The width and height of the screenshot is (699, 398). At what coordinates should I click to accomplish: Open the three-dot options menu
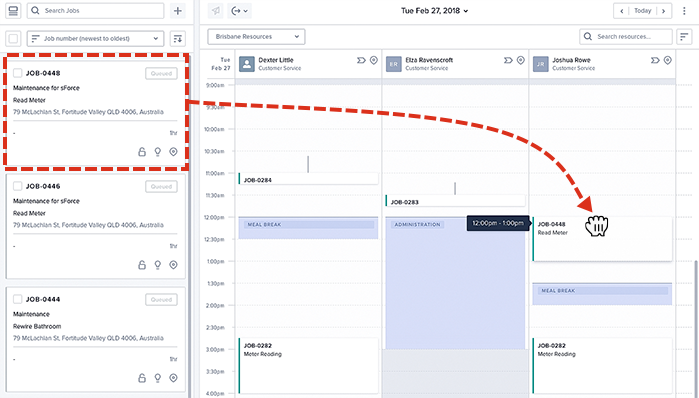pyautogui.click(x=684, y=11)
